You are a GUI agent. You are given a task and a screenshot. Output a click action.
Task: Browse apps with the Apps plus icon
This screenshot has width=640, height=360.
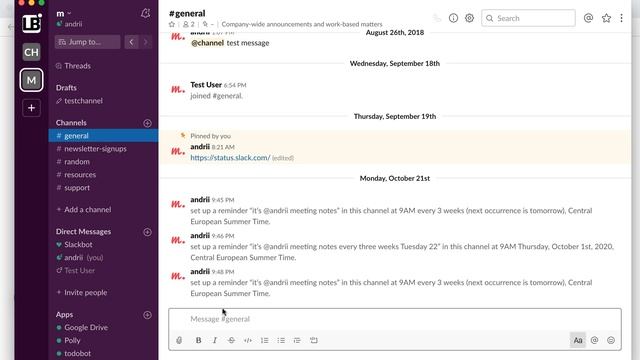[147, 315]
